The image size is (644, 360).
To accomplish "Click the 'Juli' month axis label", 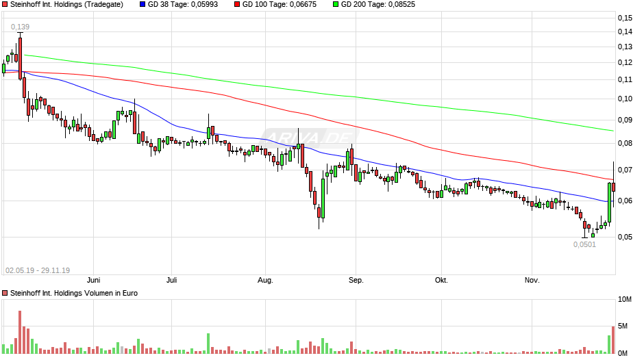I will click(172, 280).
